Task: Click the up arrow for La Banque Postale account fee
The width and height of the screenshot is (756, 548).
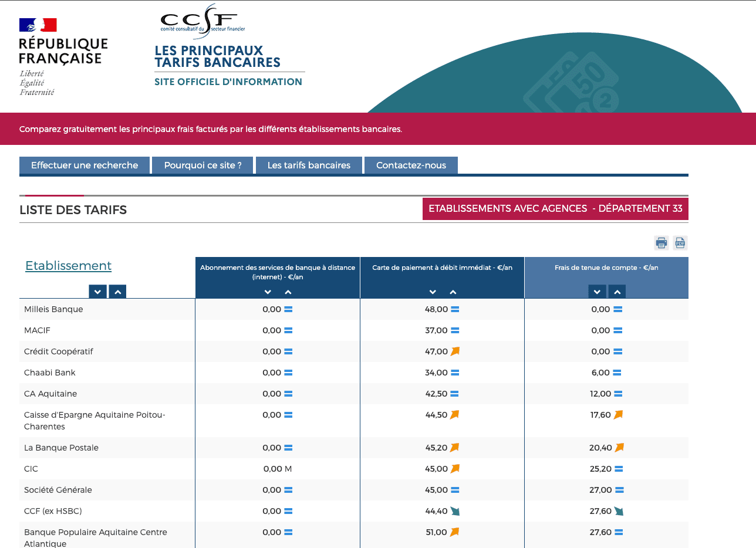Action: click(619, 448)
